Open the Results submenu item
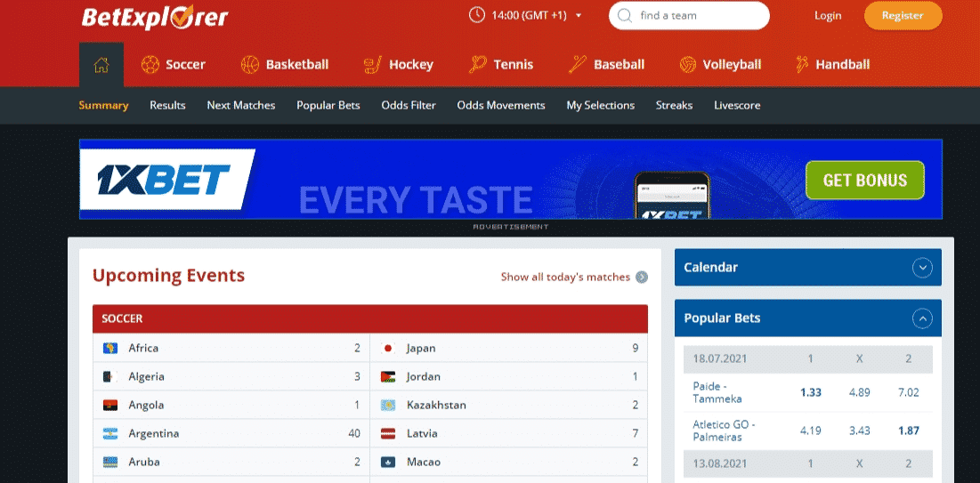This screenshot has height=483, width=980. 167,106
